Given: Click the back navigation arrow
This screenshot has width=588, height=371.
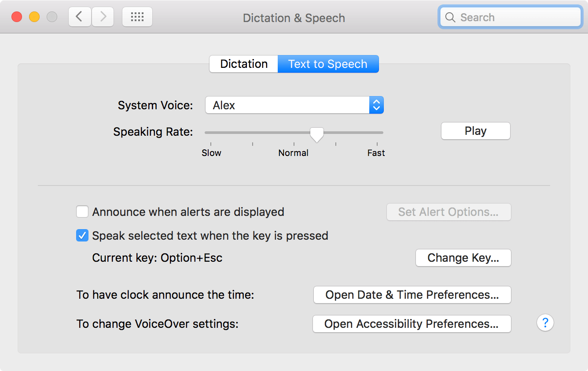Looking at the screenshot, I should pyautogui.click(x=80, y=17).
